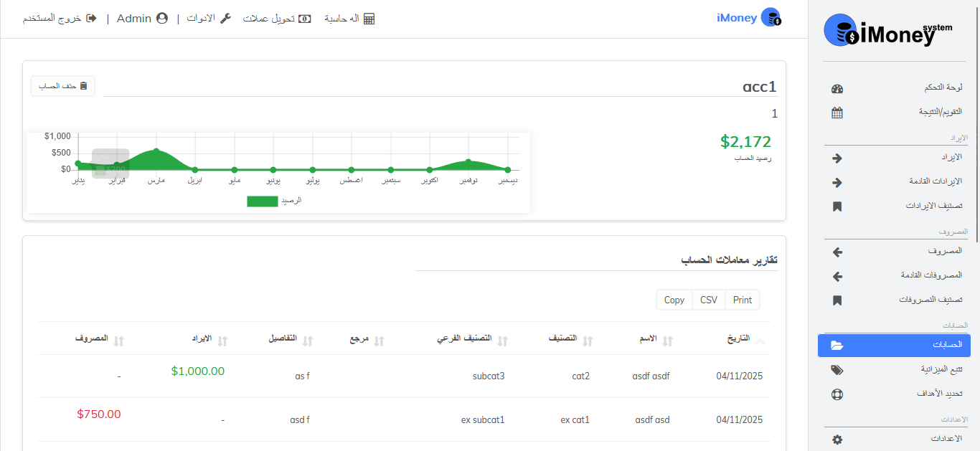Click the delete account trash button
Image resolution: width=980 pixels, height=451 pixels.
click(x=63, y=86)
